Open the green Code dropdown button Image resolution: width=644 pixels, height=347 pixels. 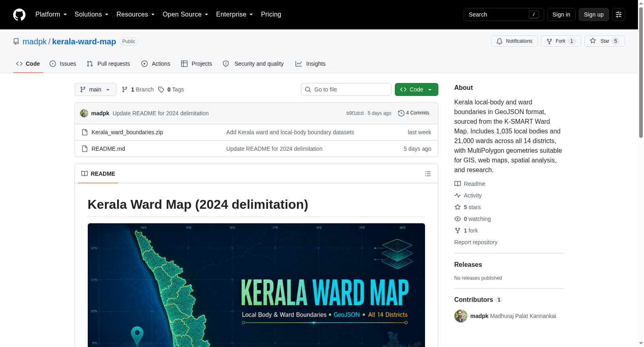click(417, 89)
